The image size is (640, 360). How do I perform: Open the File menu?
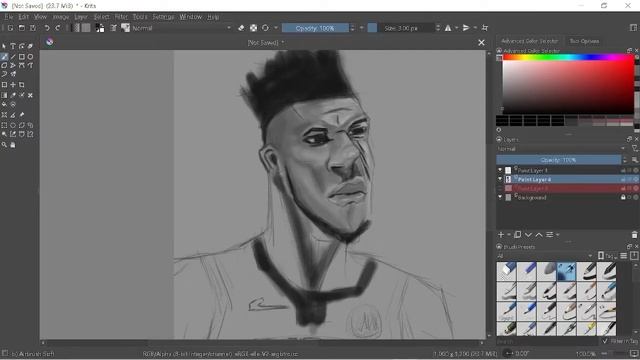pyautogui.click(x=9, y=17)
